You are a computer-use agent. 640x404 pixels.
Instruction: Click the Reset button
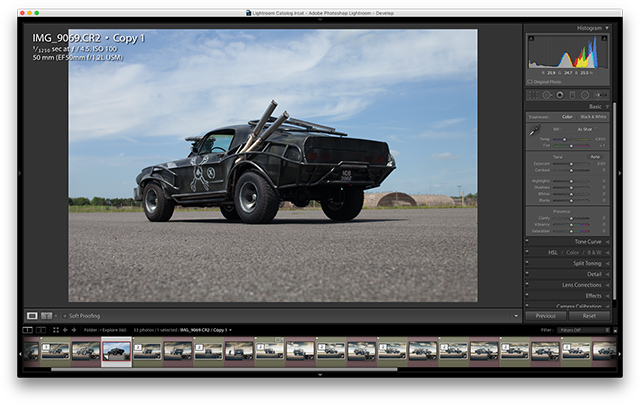tap(589, 316)
